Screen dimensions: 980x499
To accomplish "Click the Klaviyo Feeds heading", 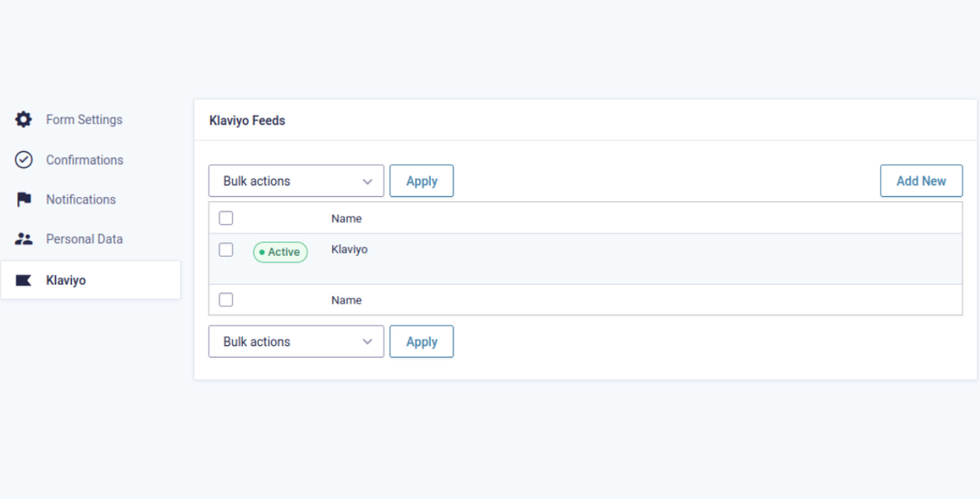I will click(x=247, y=120).
